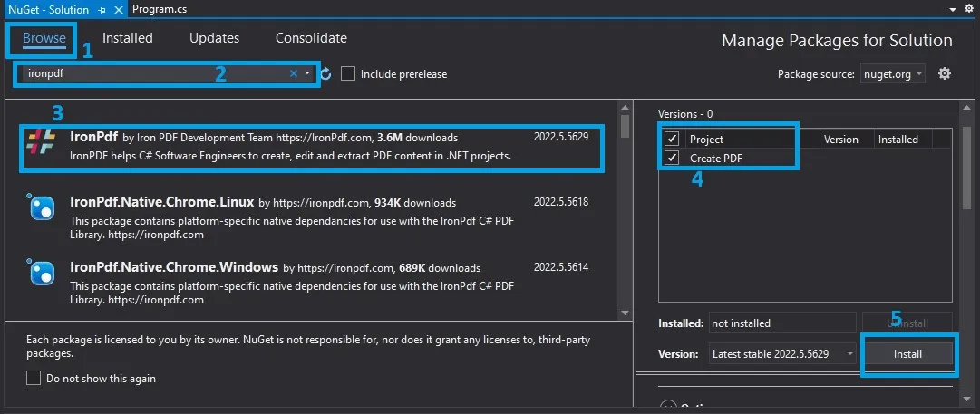Image resolution: width=980 pixels, height=414 pixels.
Task: Clear the ironpdf search text
Action: 293,73
